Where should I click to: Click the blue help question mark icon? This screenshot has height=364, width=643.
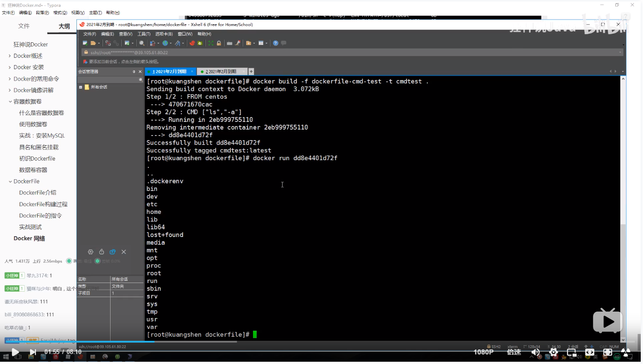coord(275,43)
